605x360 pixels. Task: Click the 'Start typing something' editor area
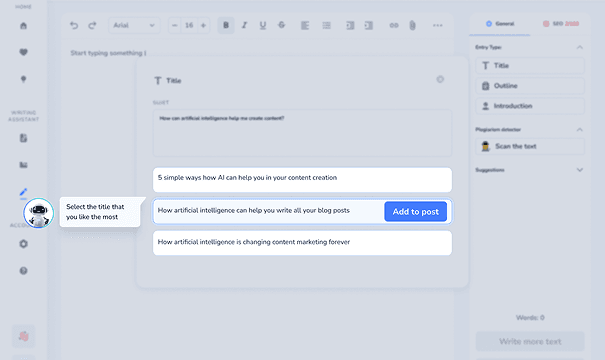(x=108, y=53)
